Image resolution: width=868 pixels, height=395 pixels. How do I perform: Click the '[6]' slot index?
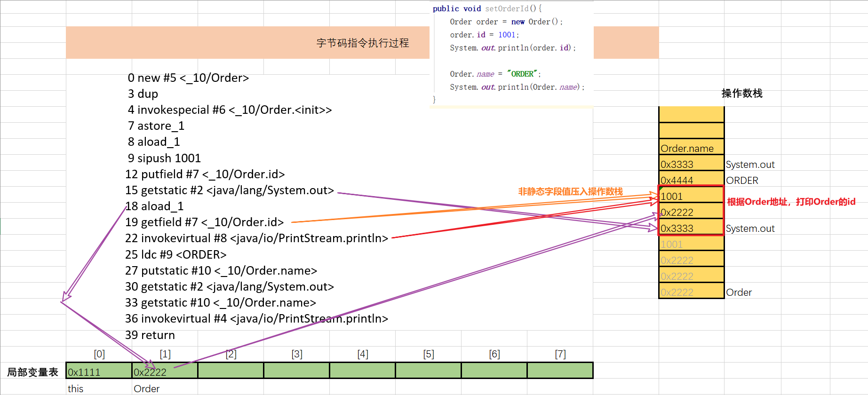(494, 354)
